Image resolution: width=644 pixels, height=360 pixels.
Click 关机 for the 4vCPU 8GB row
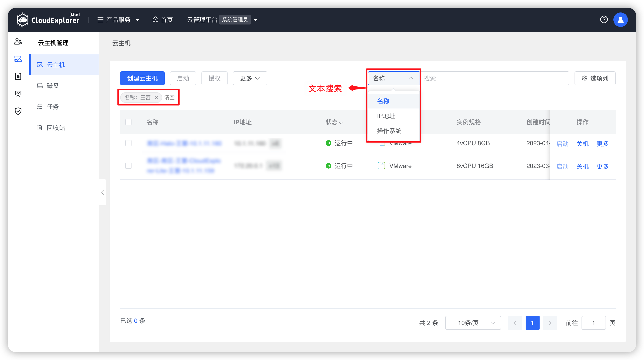tap(582, 143)
